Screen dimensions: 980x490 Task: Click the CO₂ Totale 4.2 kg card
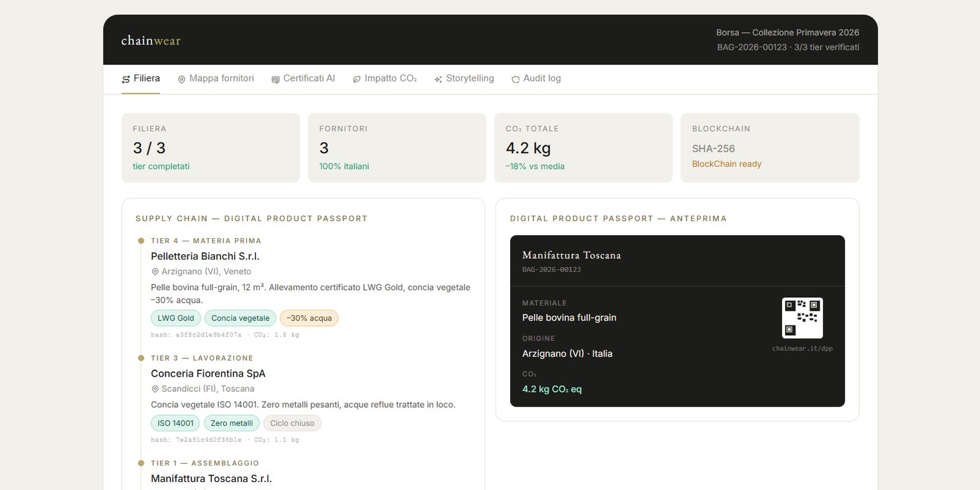tap(583, 148)
